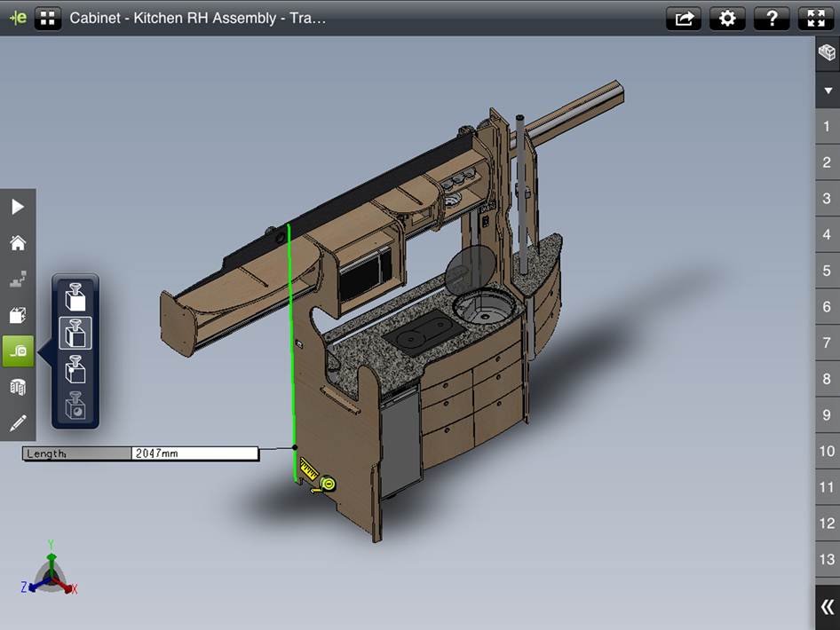The height and width of the screenshot is (630, 840).
Task: Open Help with the question mark
Action: pos(773,18)
